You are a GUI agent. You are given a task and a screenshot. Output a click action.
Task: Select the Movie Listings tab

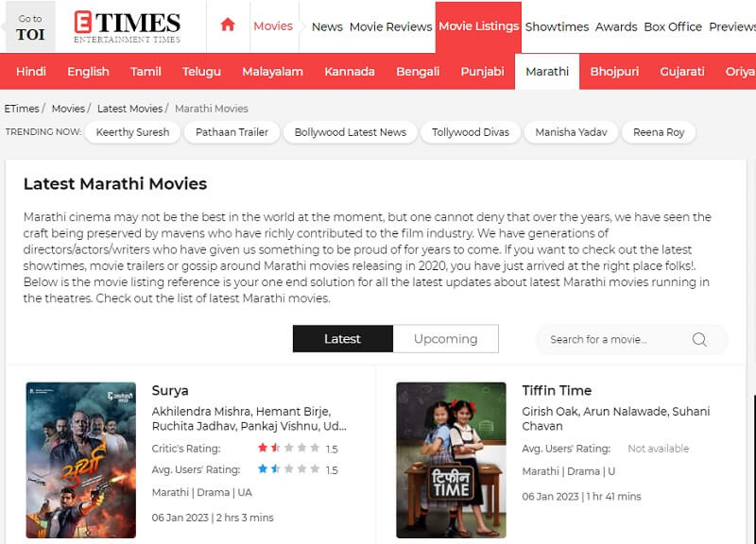point(478,26)
